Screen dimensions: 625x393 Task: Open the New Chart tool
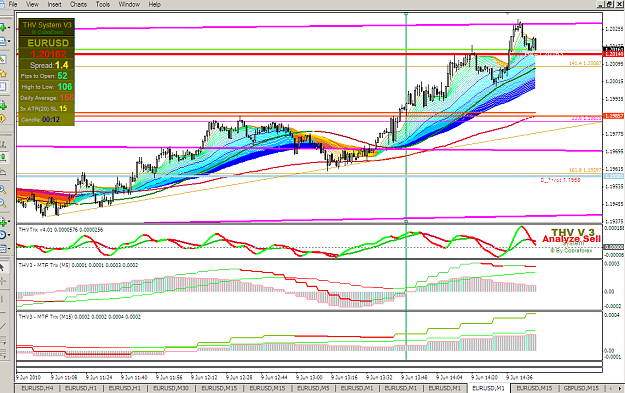click(x=3, y=28)
